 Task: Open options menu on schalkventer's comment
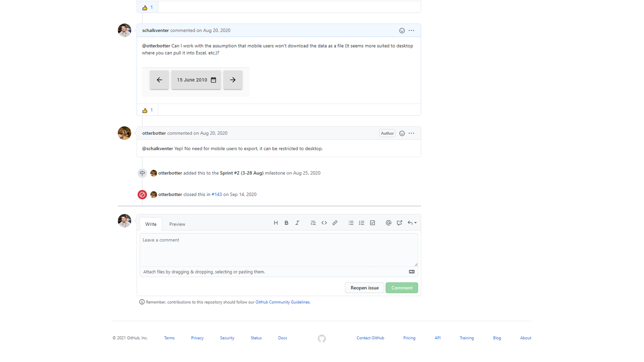click(x=412, y=31)
